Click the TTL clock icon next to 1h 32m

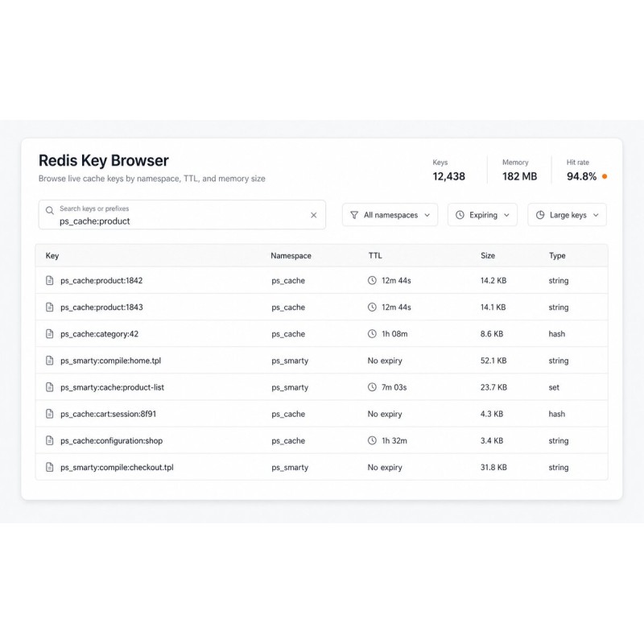372,440
